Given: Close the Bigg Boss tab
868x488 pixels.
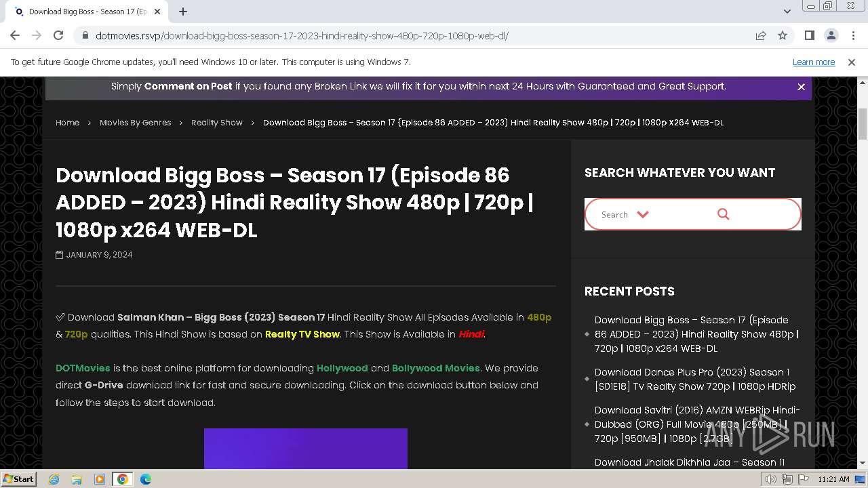Looking at the screenshot, I should click(x=157, y=12).
